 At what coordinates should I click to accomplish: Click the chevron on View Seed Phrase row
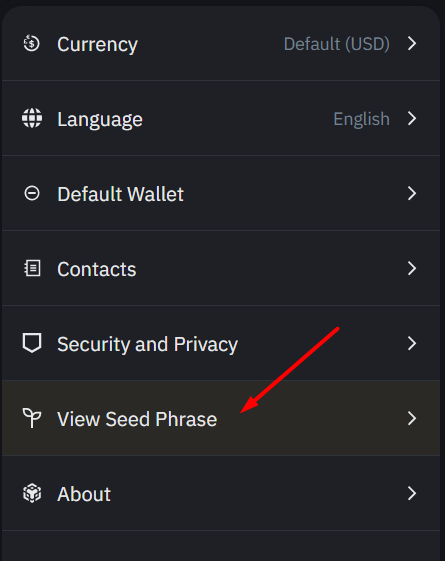pos(412,418)
